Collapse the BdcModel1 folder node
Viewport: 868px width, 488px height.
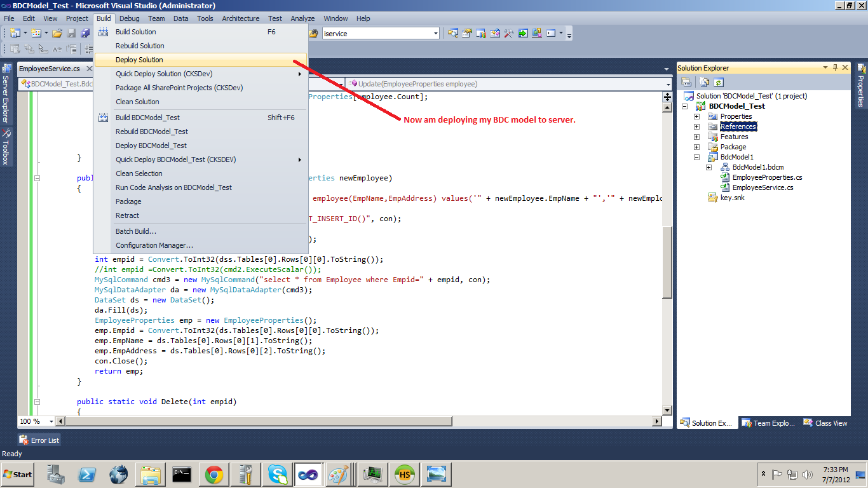pyautogui.click(x=696, y=157)
